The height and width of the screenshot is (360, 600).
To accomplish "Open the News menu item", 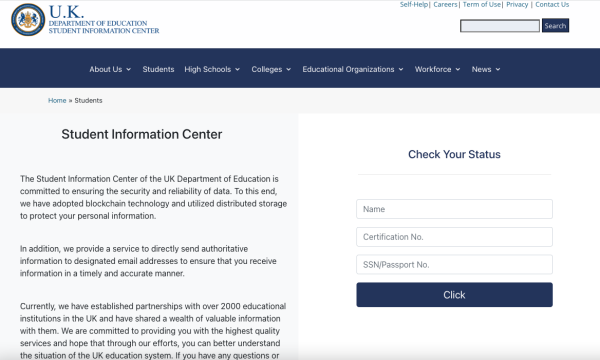I will click(481, 69).
